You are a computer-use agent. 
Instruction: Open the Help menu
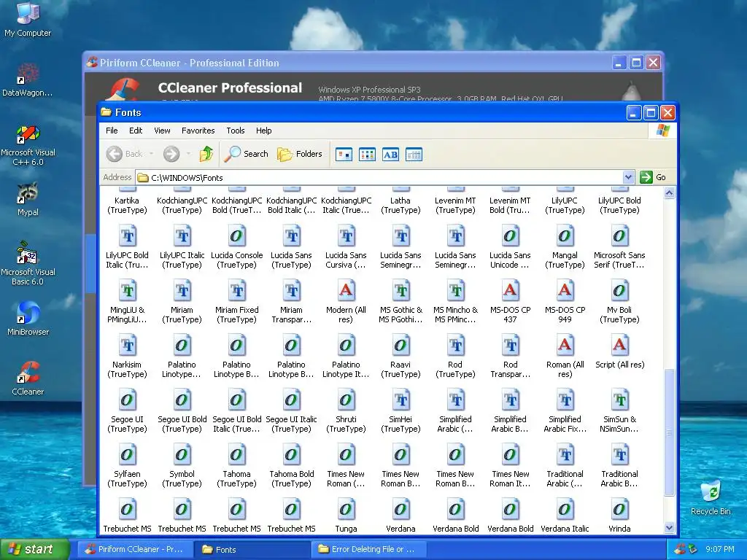[263, 131]
